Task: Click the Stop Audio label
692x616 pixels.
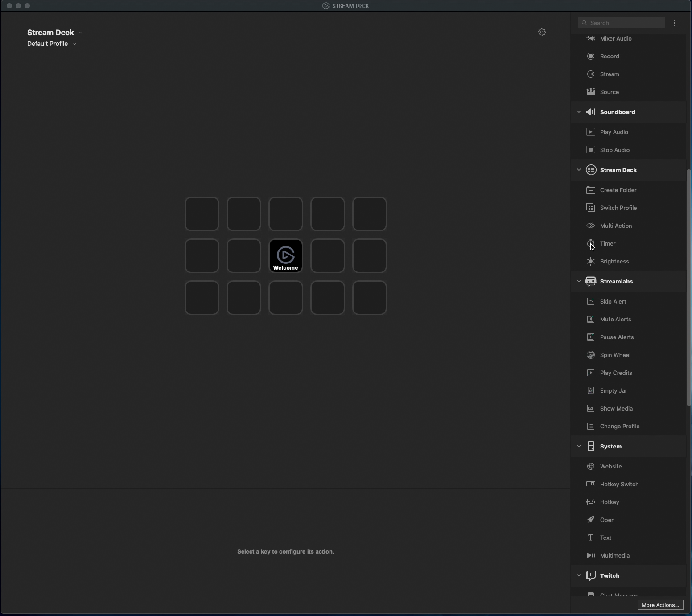Action: [615, 150]
